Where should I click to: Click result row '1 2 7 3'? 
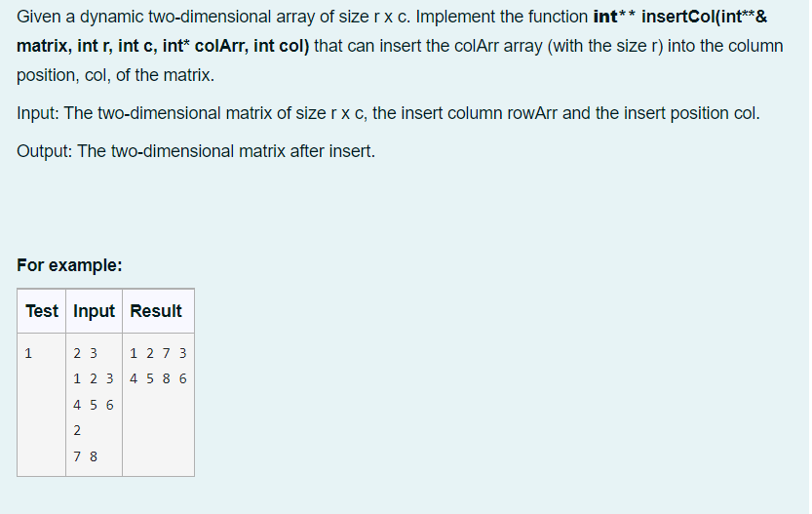point(158,353)
